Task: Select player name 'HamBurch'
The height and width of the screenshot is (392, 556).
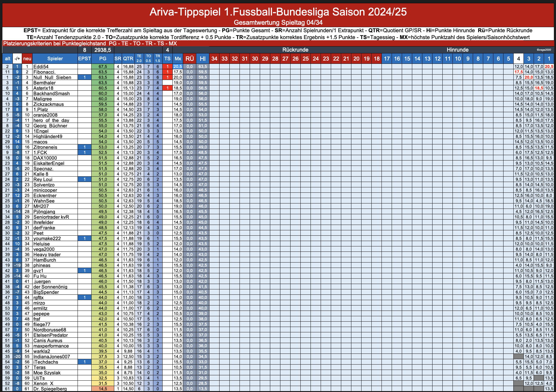Action: [x=44, y=260]
